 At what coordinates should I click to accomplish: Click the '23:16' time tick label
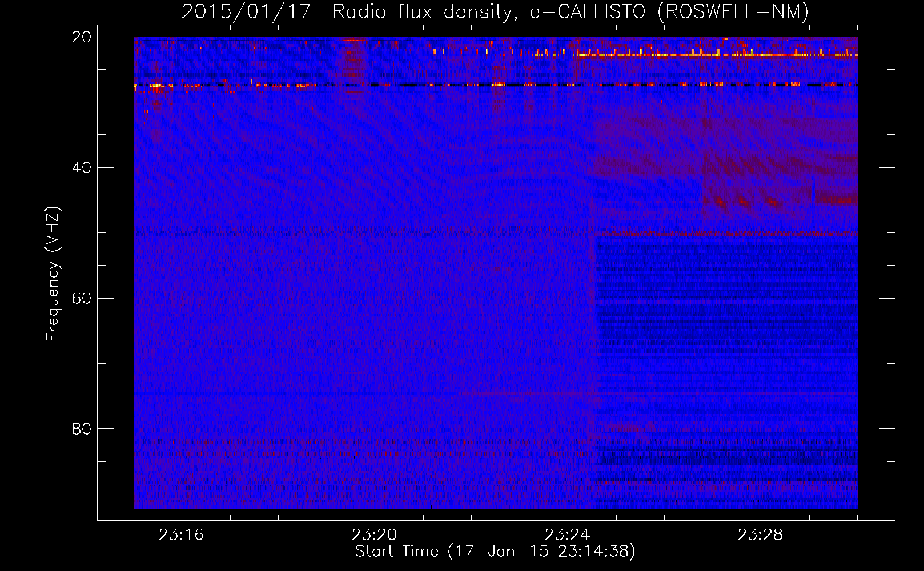point(182,535)
